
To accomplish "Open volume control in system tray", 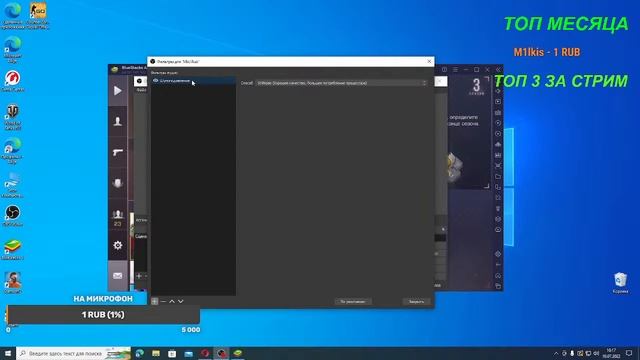I will click(x=596, y=353).
